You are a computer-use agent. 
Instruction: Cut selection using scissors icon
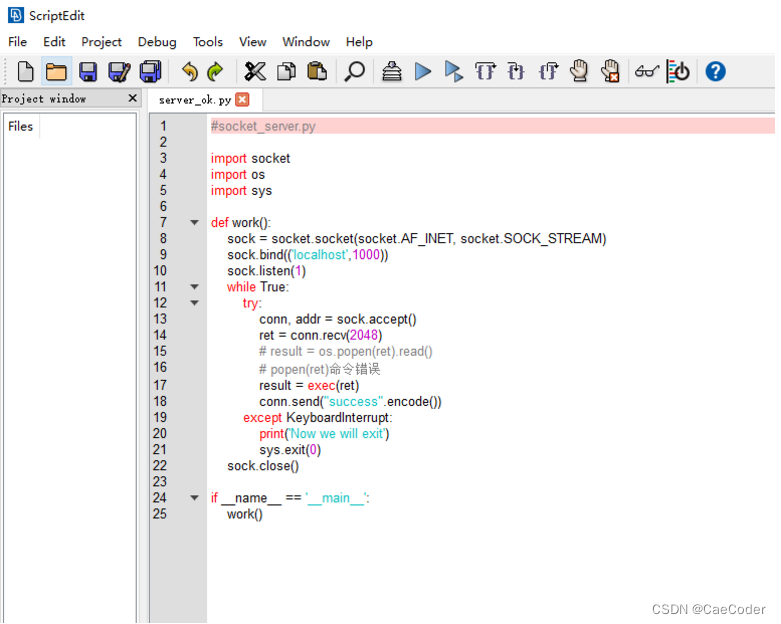tap(256, 71)
